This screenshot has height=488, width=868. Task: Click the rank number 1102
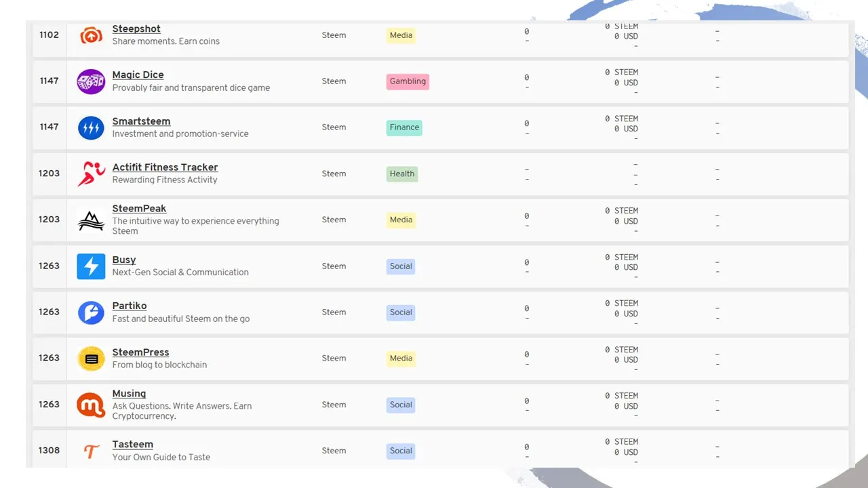[x=49, y=35]
